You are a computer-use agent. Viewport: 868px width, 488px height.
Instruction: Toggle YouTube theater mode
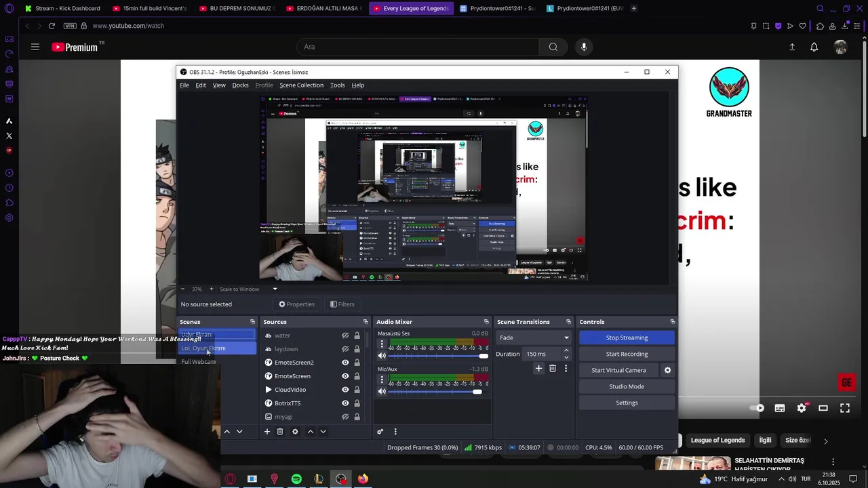tap(823, 408)
